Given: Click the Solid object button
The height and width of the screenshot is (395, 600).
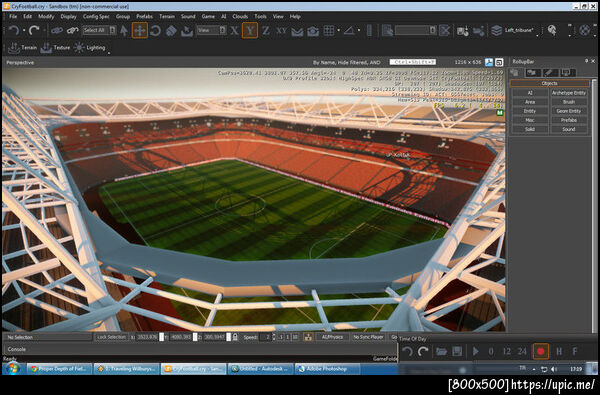Looking at the screenshot, I should pyautogui.click(x=530, y=129).
